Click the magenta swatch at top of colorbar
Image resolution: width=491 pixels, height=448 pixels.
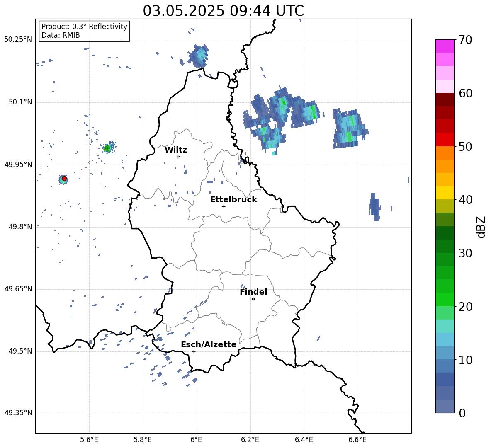coord(445,46)
